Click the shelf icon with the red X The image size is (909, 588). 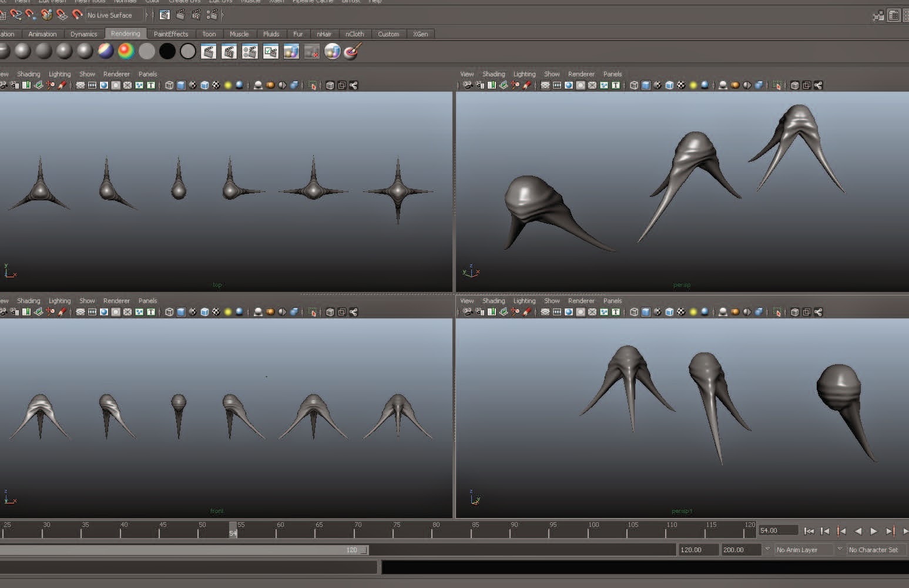tap(311, 51)
